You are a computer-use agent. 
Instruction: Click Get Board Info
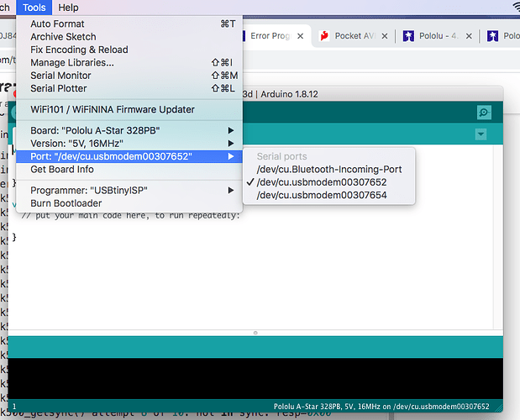(62, 169)
